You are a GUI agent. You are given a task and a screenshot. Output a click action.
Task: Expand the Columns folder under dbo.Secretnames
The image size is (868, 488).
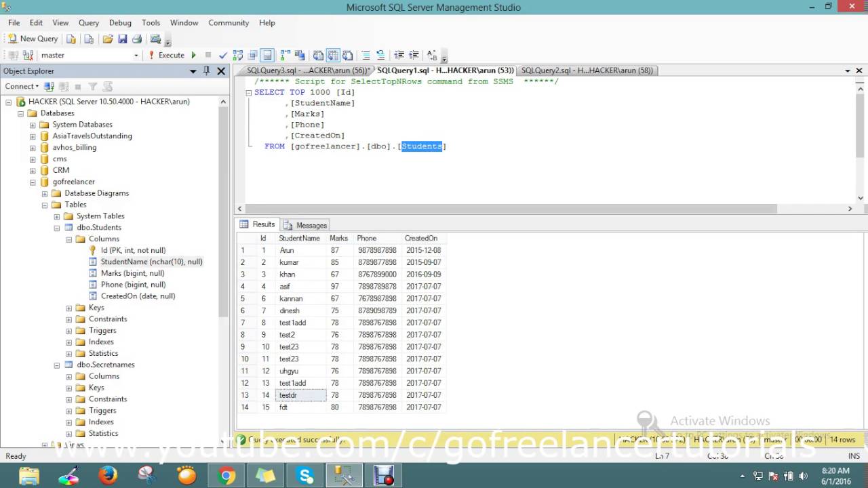coord(69,376)
